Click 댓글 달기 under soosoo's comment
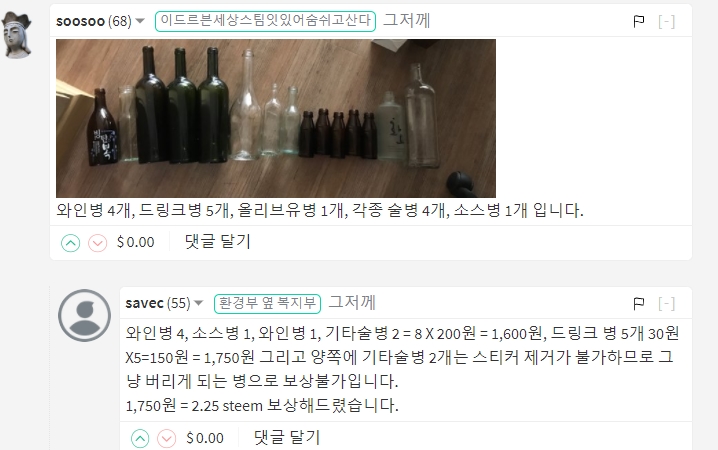This screenshot has width=718, height=450. (218, 242)
